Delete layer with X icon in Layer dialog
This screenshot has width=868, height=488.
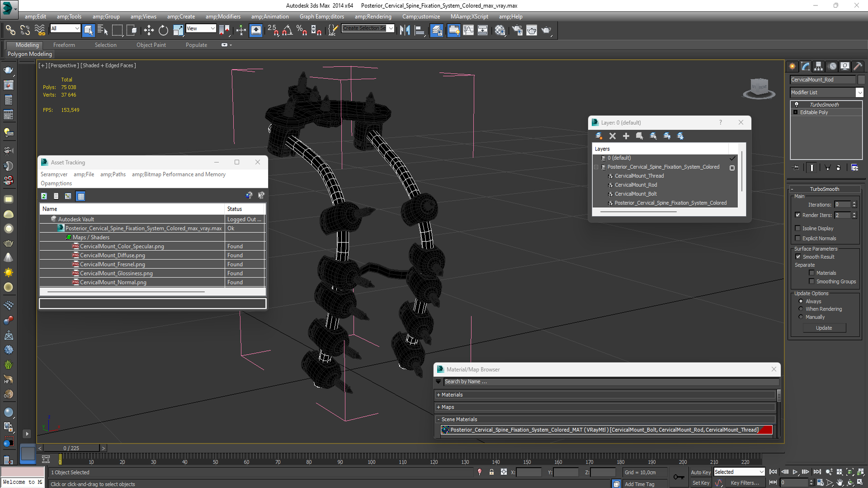(x=613, y=136)
